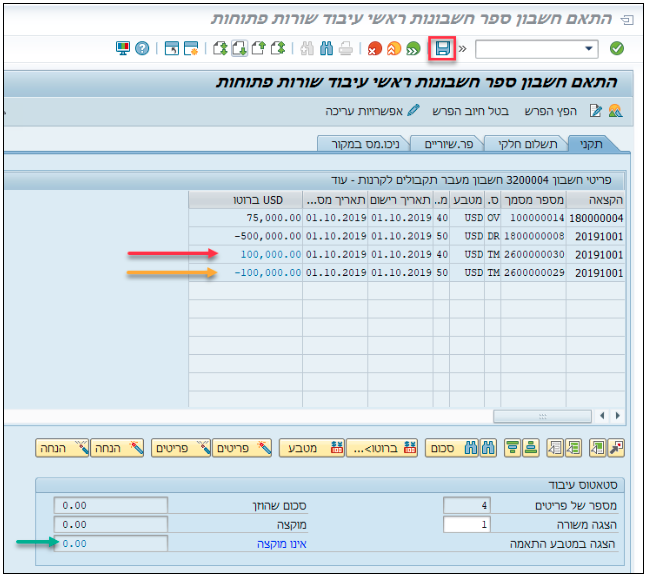
Task: Open אפשרויות עריכה editing options
Action: (372, 111)
